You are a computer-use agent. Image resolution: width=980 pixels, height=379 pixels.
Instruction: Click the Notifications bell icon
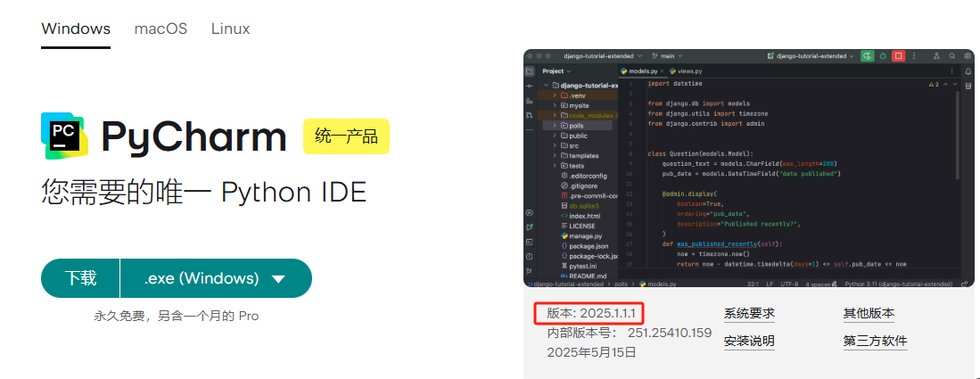(968, 71)
